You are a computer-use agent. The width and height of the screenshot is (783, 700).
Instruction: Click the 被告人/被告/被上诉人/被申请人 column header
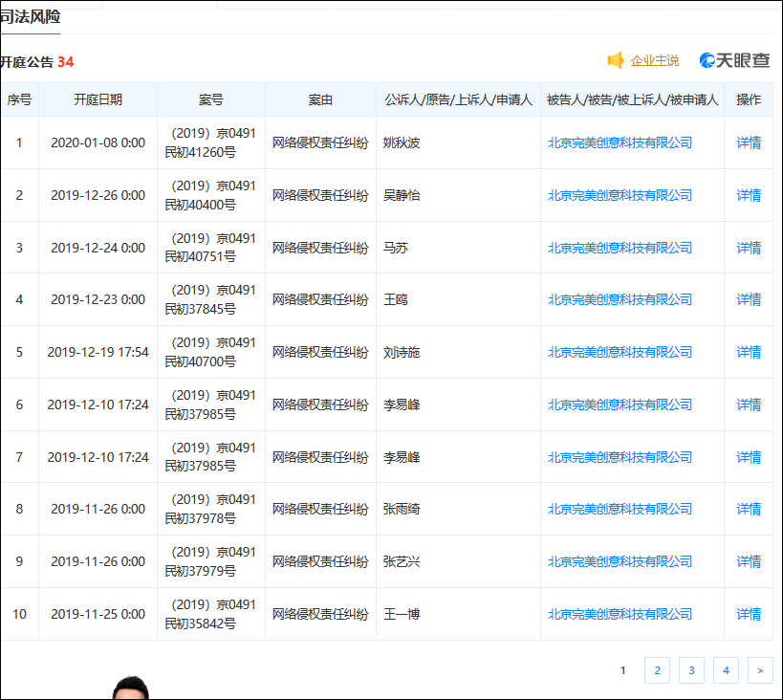point(632,99)
